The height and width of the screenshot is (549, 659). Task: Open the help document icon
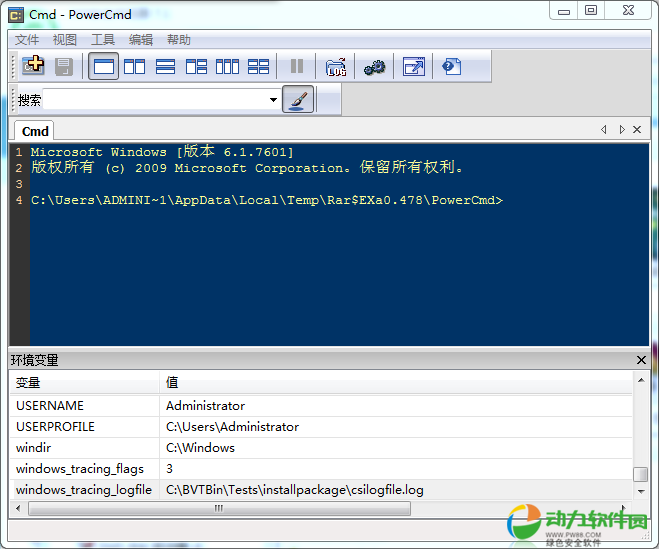(452, 67)
